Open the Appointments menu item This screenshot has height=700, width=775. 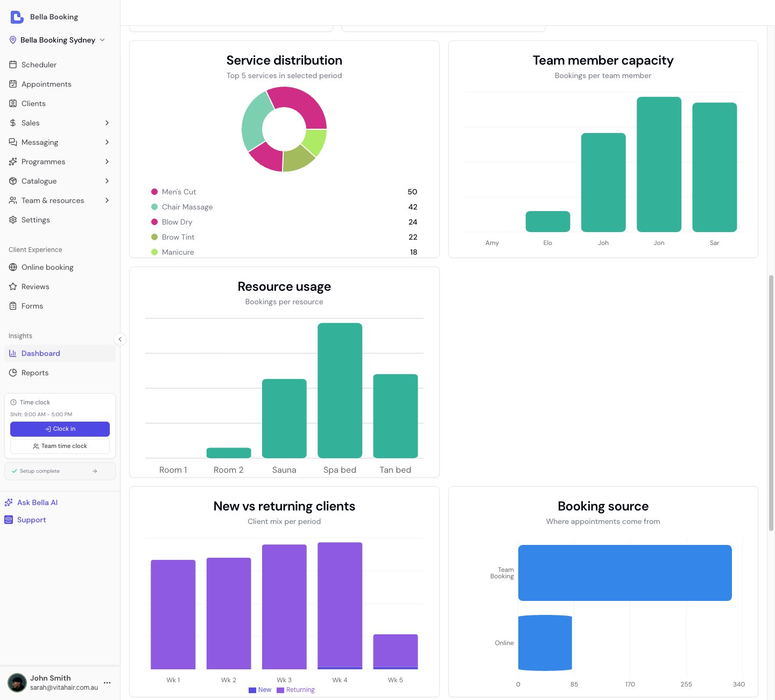tap(60, 84)
